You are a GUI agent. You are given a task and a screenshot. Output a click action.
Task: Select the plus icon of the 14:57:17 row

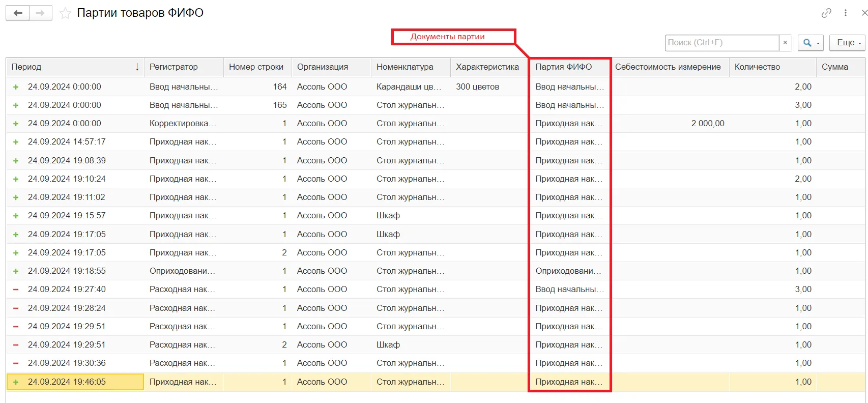pyautogui.click(x=16, y=142)
